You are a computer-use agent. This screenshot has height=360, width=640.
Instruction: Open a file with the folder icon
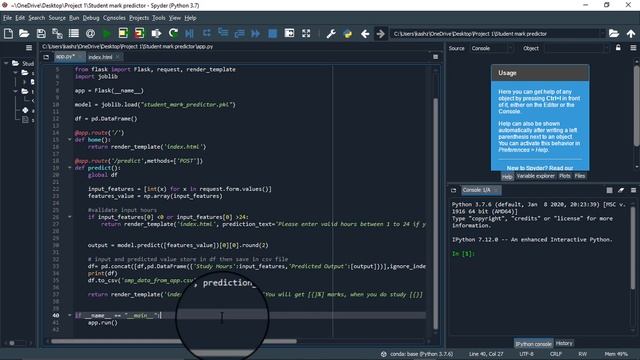click(24, 33)
